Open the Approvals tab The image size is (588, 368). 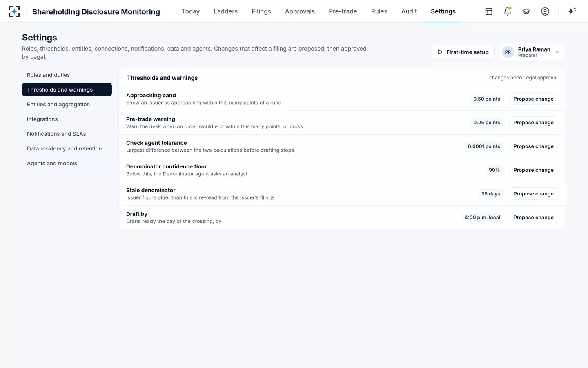pos(300,11)
